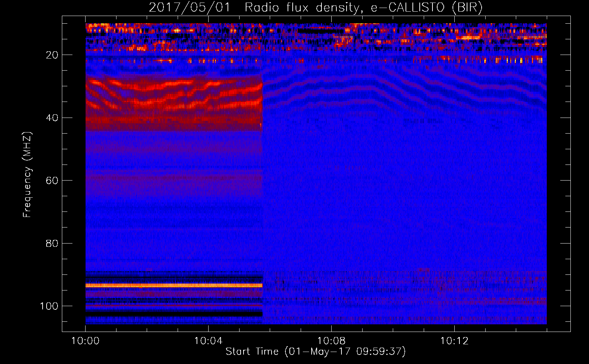This screenshot has width=589, height=364.
Task: Click the 80 MHz frequency tick label
Action: [52, 243]
